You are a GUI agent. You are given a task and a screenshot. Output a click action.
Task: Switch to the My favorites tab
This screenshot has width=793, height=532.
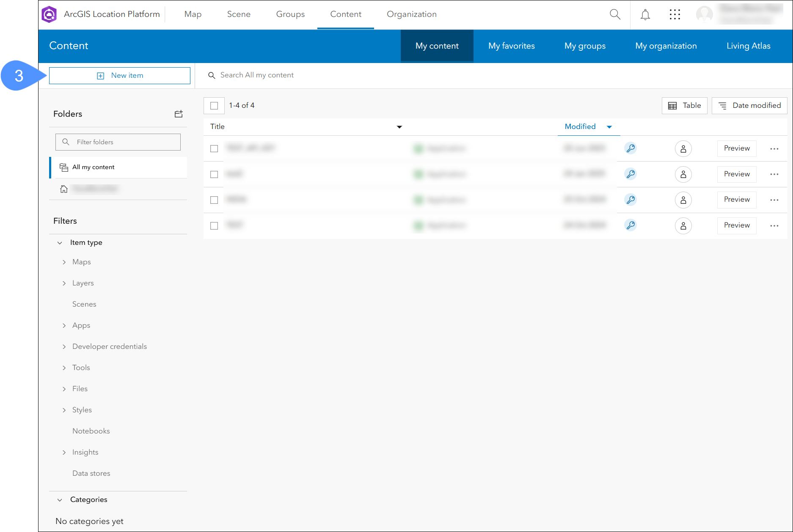tap(511, 46)
